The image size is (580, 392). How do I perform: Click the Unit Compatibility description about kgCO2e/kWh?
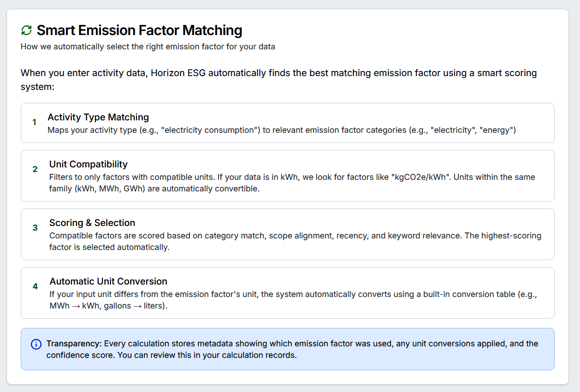pos(292,183)
